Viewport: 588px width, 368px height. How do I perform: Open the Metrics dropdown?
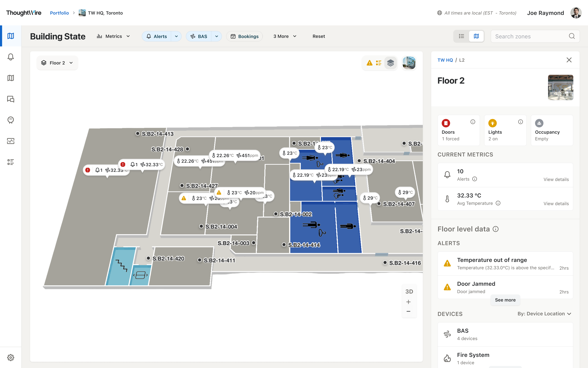pos(113,36)
